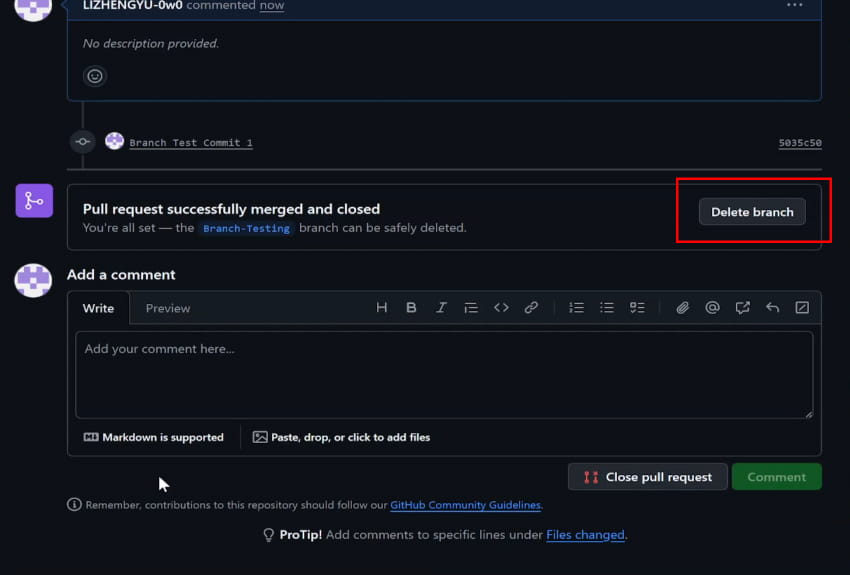Click the user avatar beside Add a comment
The image size is (850, 575).
pyautogui.click(x=34, y=280)
